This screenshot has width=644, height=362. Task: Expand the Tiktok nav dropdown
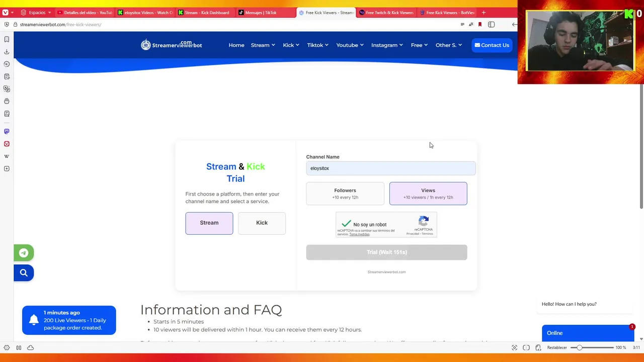point(318,45)
